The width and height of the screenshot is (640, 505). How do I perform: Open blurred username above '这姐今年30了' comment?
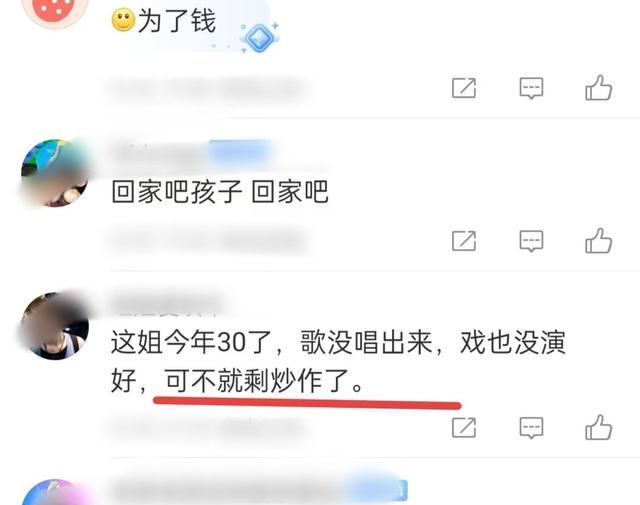(x=167, y=303)
